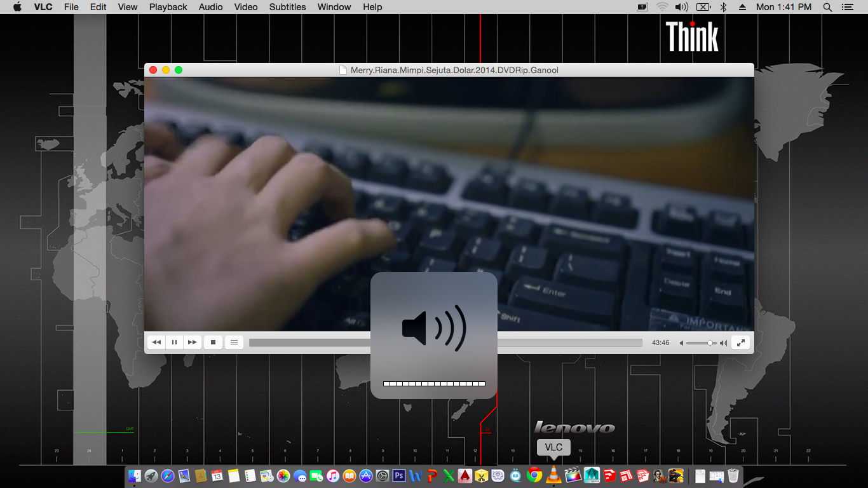Pause the video with the pause button

pyautogui.click(x=174, y=342)
